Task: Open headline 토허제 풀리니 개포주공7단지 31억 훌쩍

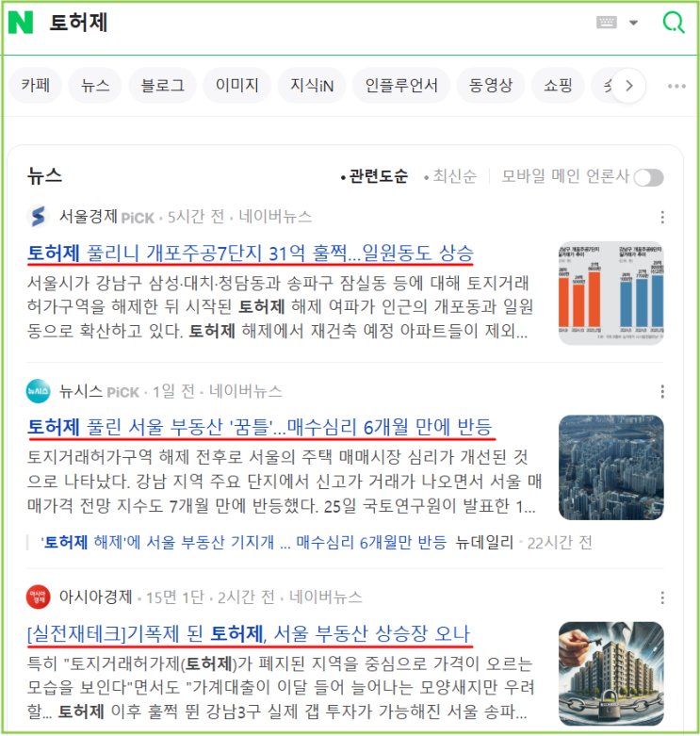Action: [251, 254]
